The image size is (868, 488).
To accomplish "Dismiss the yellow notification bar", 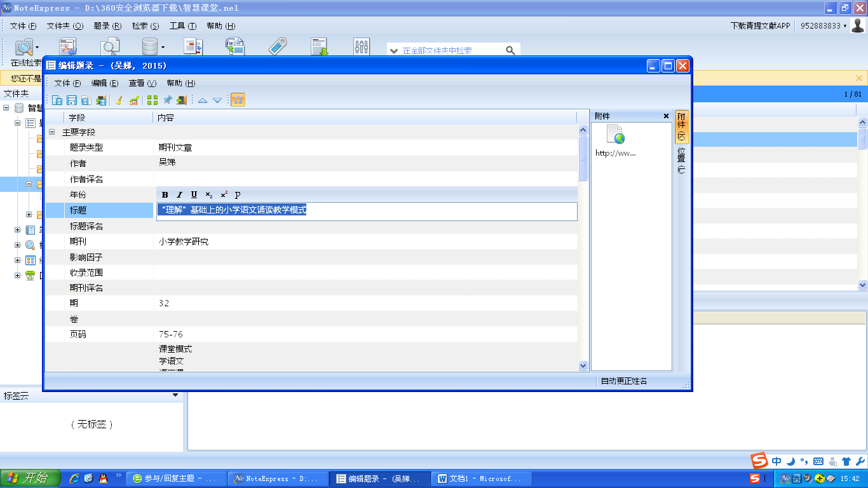I will [859, 78].
